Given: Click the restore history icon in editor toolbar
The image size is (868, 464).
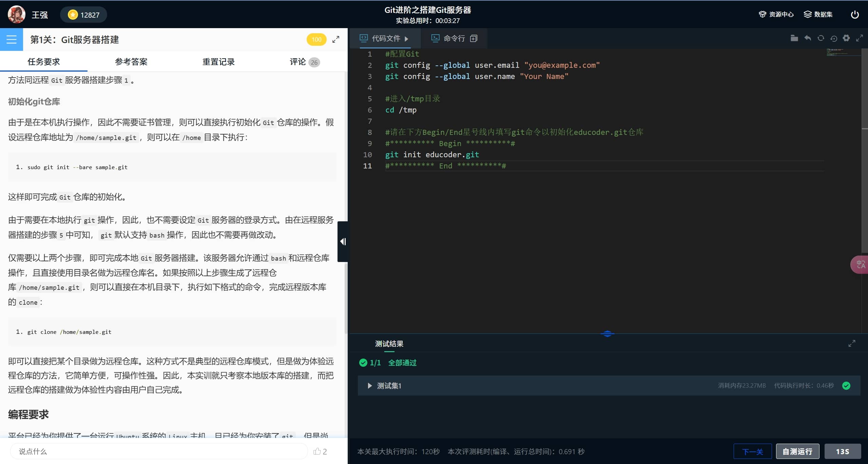Looking at the screenshot, I should coord(833,38).
